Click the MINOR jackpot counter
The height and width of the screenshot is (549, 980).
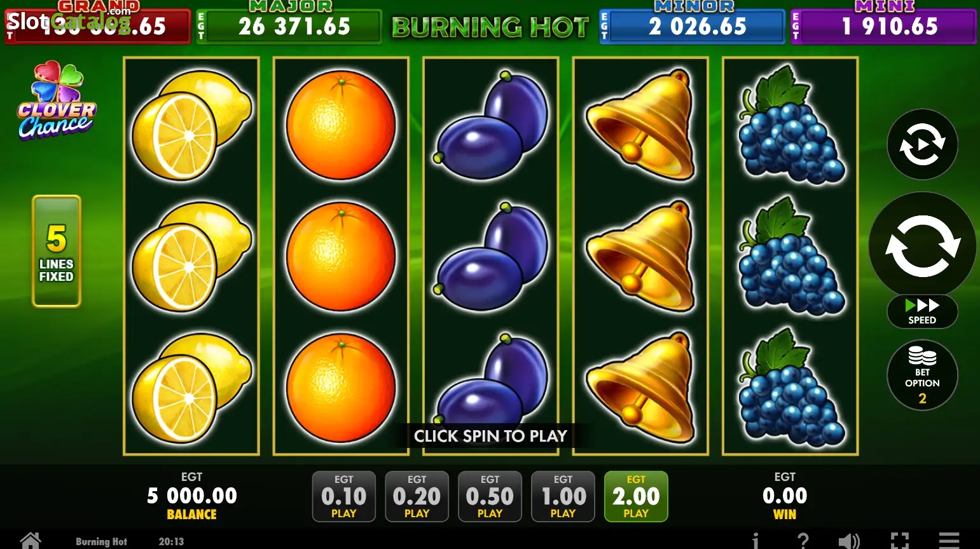(692, 25)
